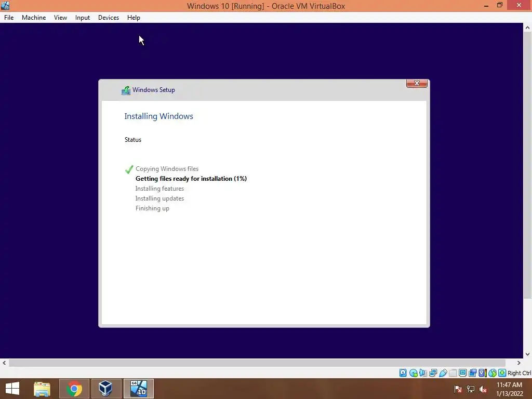
Task: Click the Windows Setup title icon
Action: (x=126, y=90)
